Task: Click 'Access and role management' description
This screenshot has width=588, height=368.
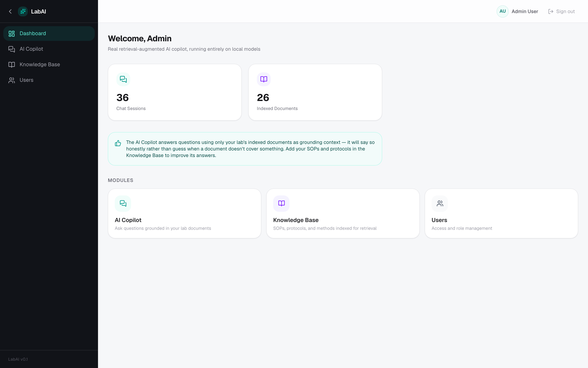Action: click(462, 228)
